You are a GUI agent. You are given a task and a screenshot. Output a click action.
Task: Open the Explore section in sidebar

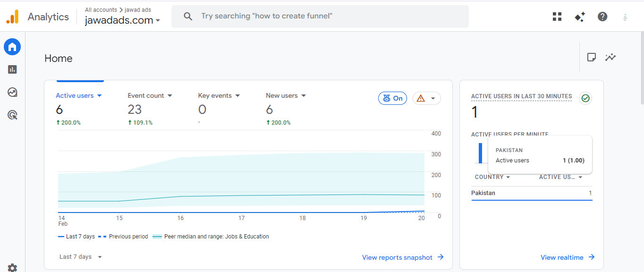click(x=12, y=92)
